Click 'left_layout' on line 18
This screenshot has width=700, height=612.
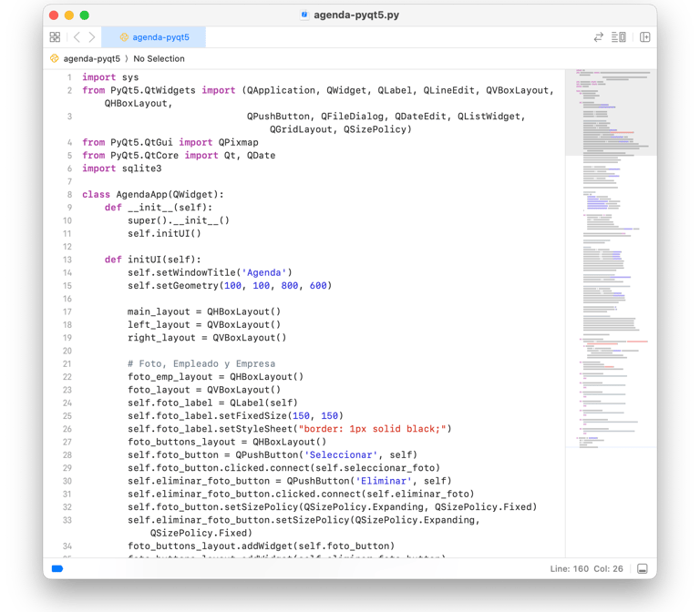(159, 325)
